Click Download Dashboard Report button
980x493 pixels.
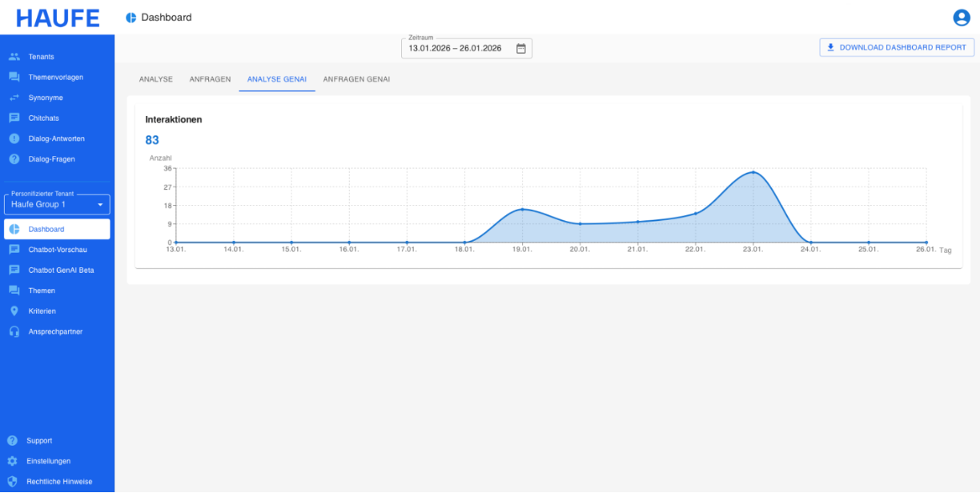[897, 47]
